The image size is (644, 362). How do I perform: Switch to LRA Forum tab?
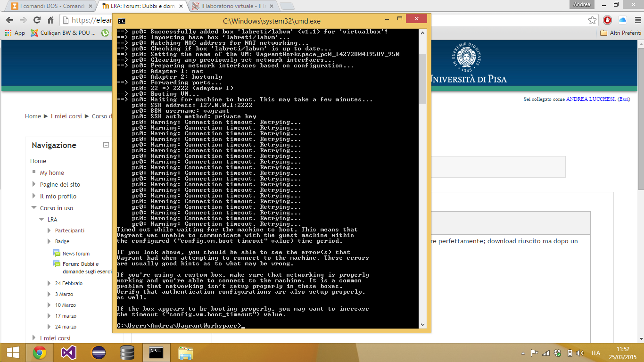pyautogui.click(x=141, y=6)
